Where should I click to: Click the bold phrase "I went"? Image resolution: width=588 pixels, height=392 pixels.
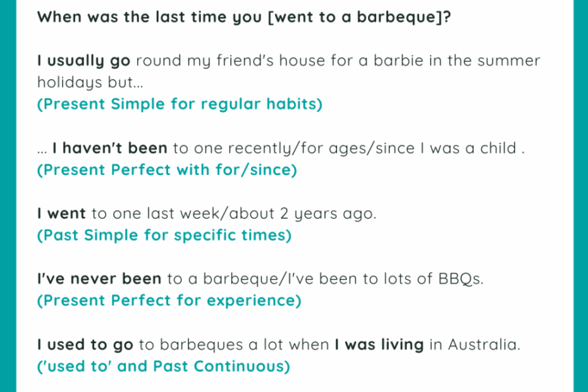[x=61, y=214]
